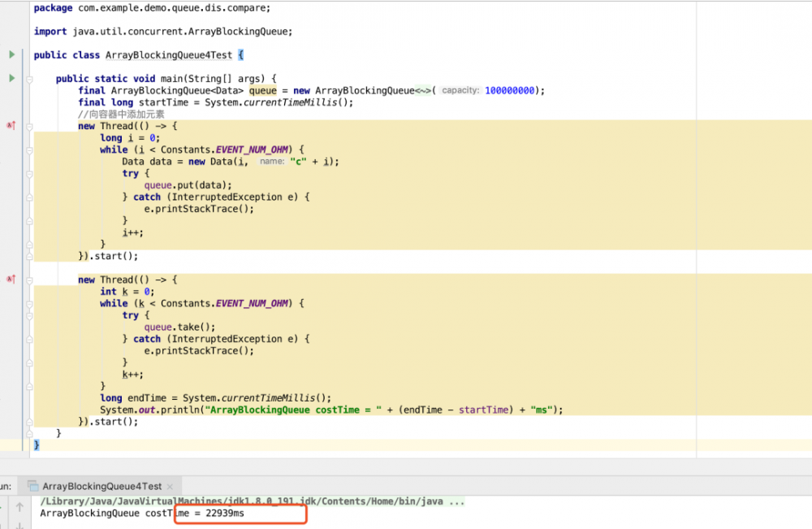Fold the try block containing queue.take

coord(29,316)
